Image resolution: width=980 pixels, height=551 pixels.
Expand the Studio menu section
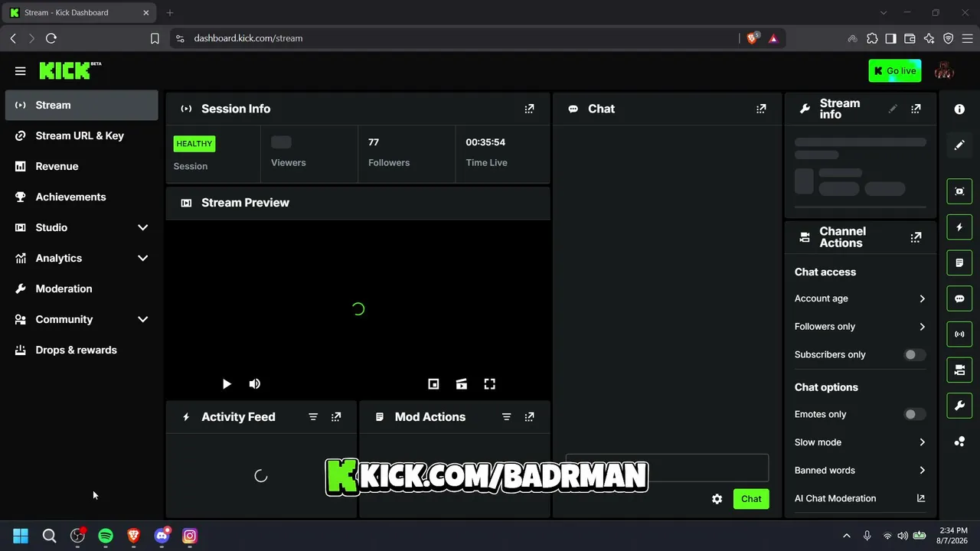[142, 227]
